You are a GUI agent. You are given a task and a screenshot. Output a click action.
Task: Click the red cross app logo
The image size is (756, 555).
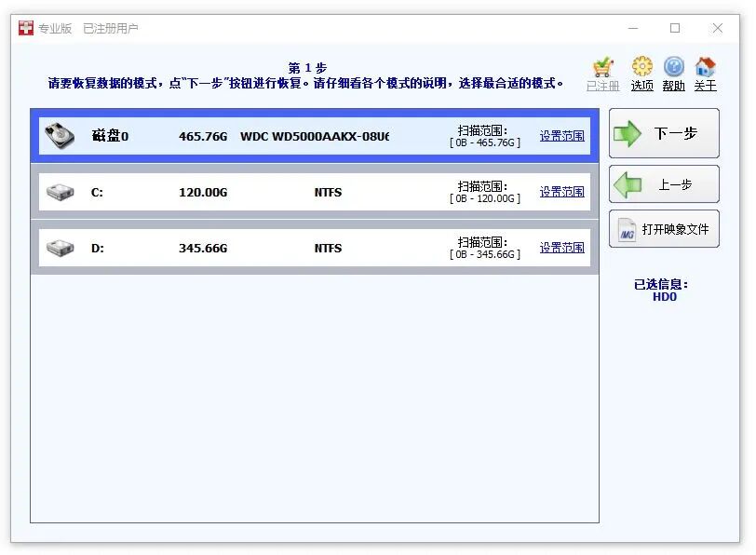click(x=26, y=28)
